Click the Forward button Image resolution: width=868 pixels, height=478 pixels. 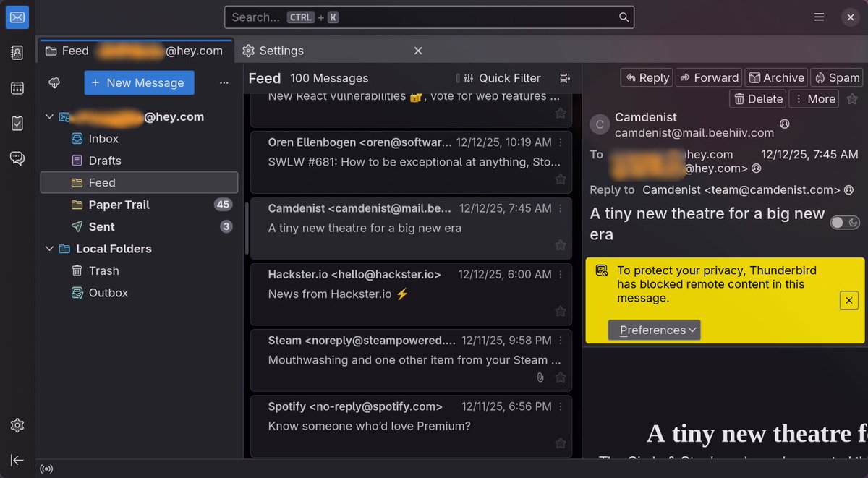[x=709, y=77]
